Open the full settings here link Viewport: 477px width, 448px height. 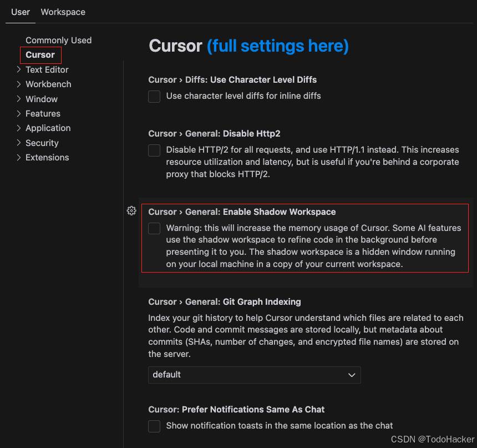click(x=278, y=46)
